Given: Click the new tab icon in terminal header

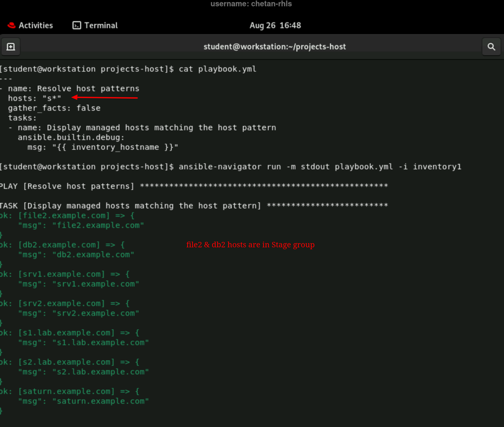Looking at the screenshot, I should (11, 47).
